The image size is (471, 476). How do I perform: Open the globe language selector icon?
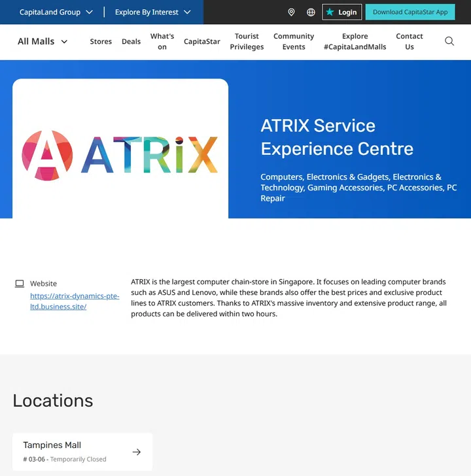click(311, 12)
